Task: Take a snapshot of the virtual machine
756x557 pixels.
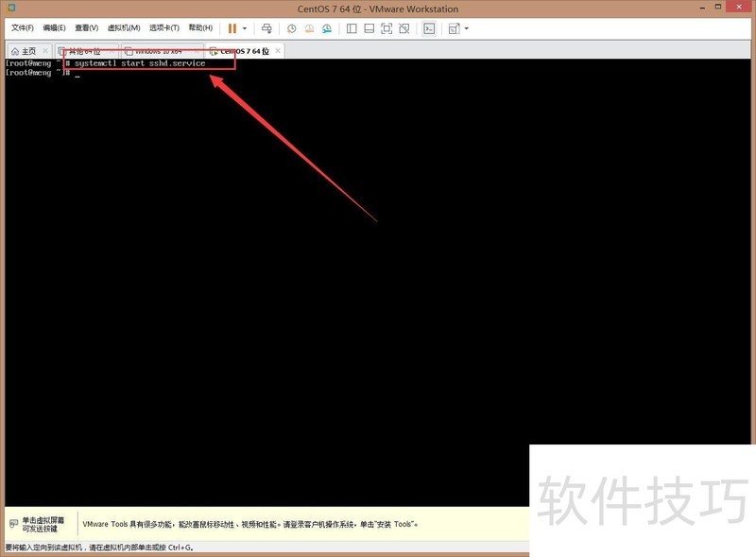Action: coord(291,28)
